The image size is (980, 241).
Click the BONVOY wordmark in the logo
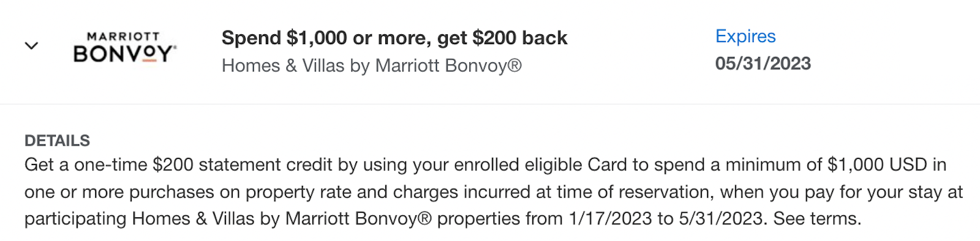pyautogui.click(x=125, y=54)
